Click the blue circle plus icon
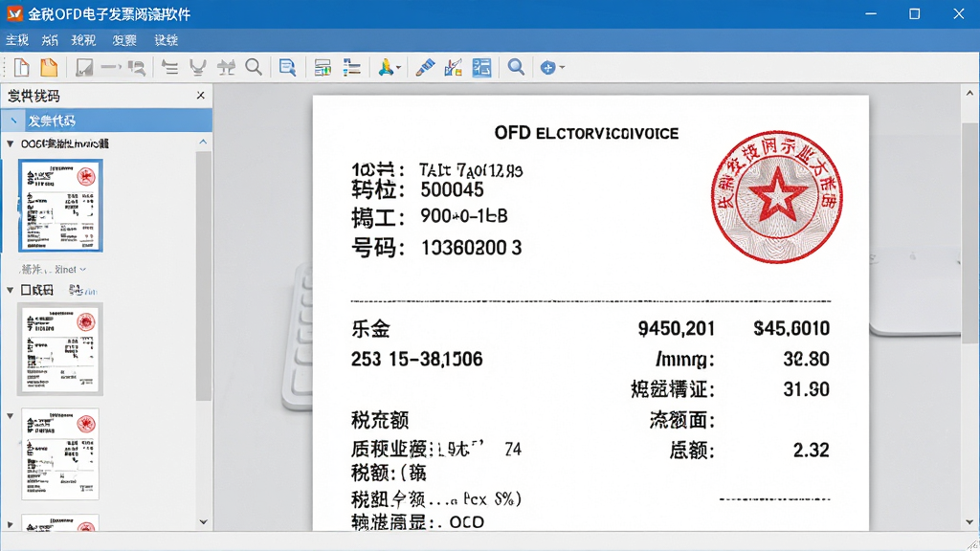980x551 pixels. (548, 68)
